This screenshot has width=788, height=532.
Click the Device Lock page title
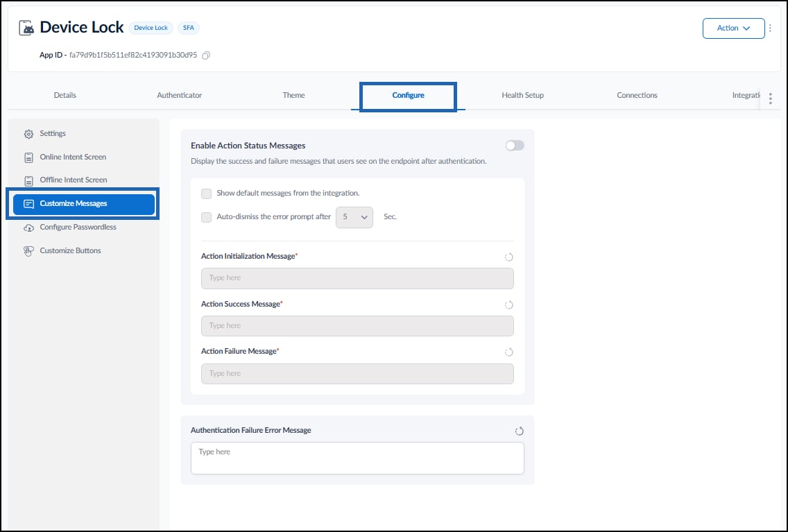click(x=81, y=27)
